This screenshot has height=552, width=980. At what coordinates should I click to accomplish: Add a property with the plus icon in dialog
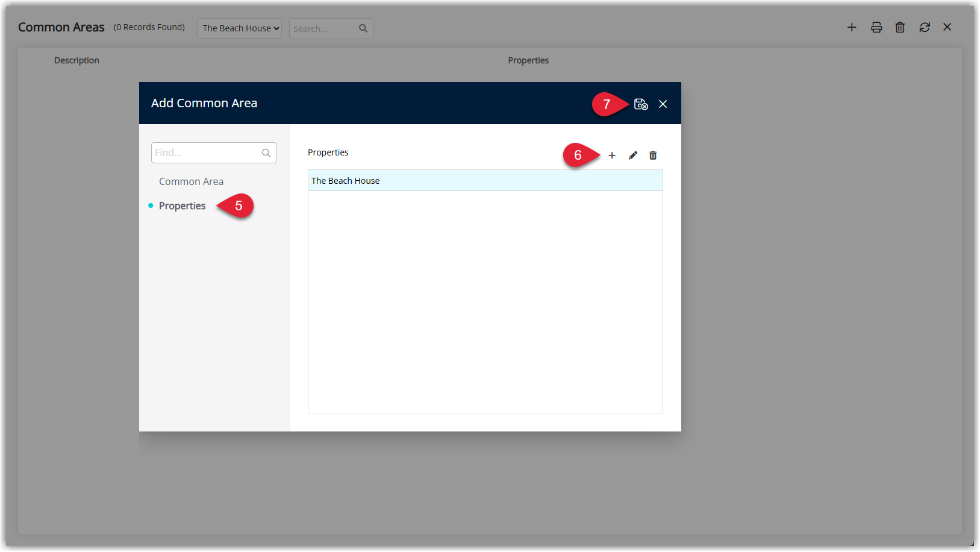612,155
